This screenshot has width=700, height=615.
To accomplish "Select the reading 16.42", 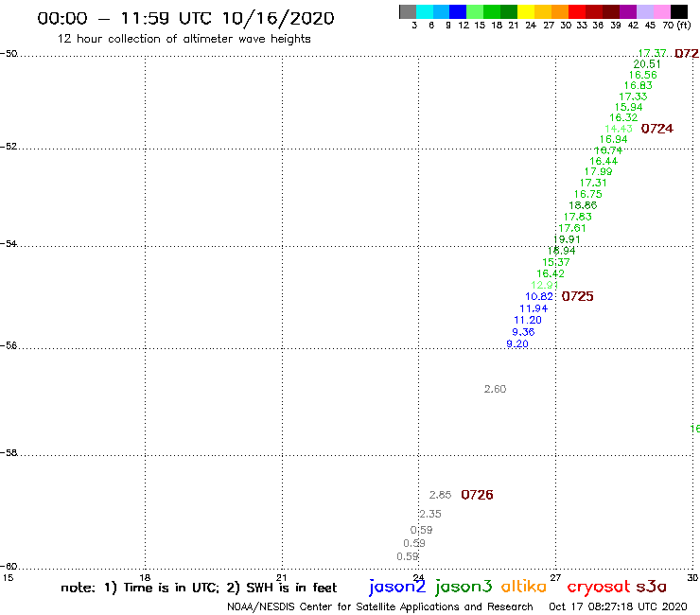I will (551, 273).
